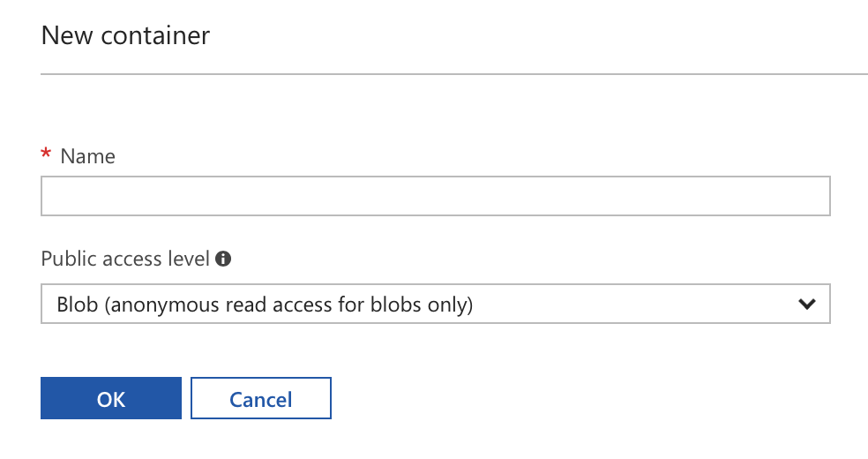Click the New container heading
Viewport: 868px width, 459px height.
(125, 35)
